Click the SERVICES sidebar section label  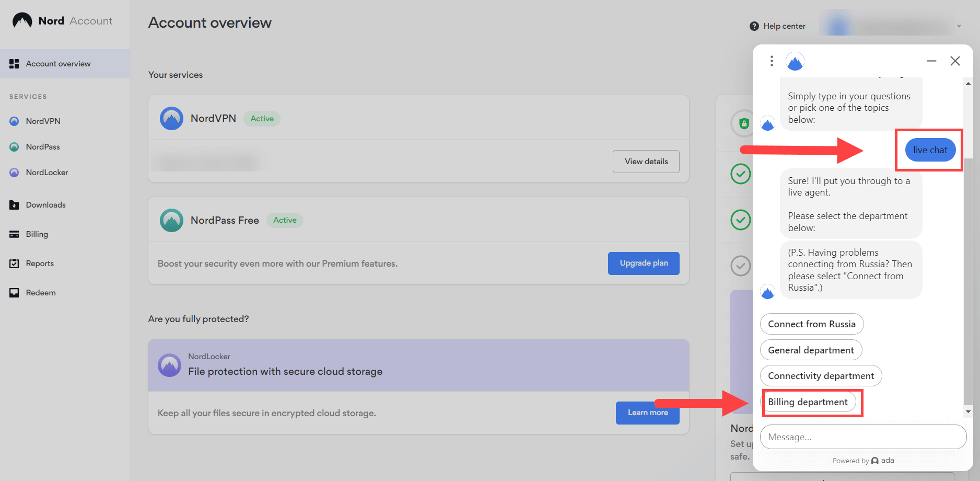tap(28, 97)
